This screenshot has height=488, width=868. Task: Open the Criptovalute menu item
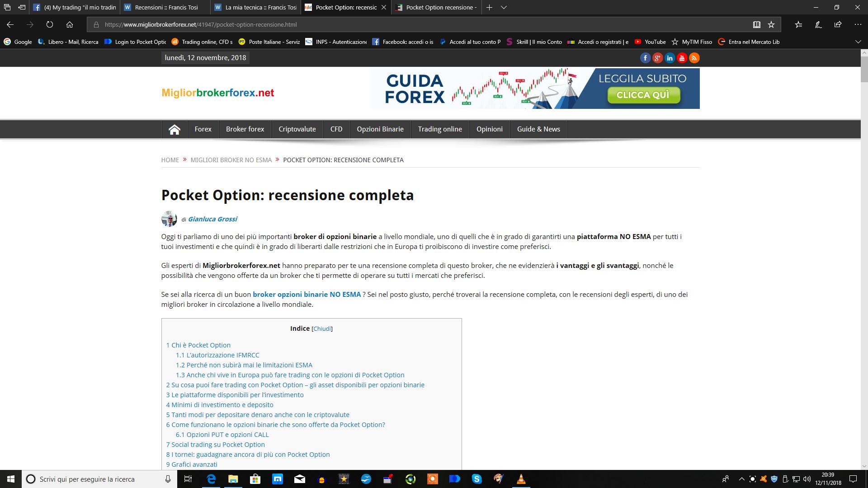[297, 129]
